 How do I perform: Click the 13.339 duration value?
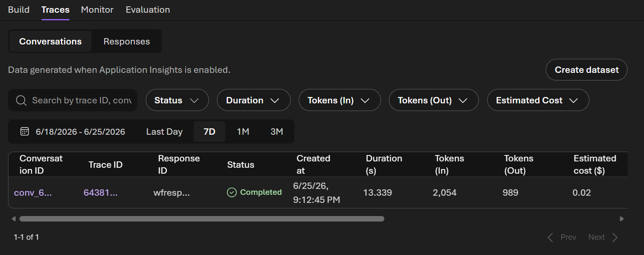[378, 193]
